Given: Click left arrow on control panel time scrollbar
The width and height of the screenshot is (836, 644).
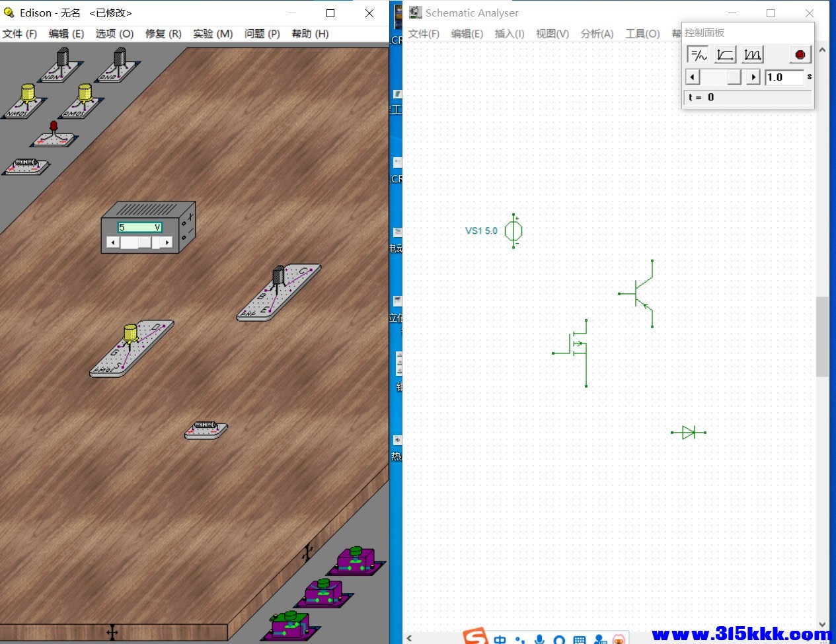Looking at the screenshot, I should click(x=693, y=77).
